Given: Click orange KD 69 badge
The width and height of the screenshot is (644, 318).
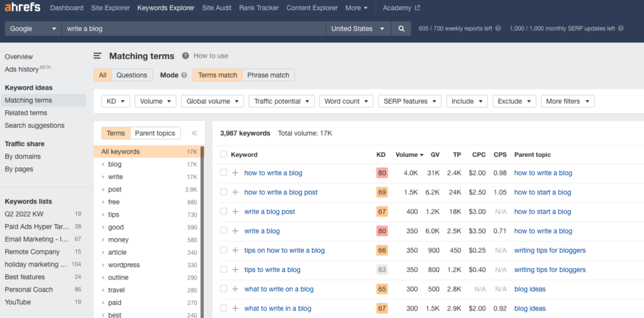Looking at the screenshot, I should point(382,192).
